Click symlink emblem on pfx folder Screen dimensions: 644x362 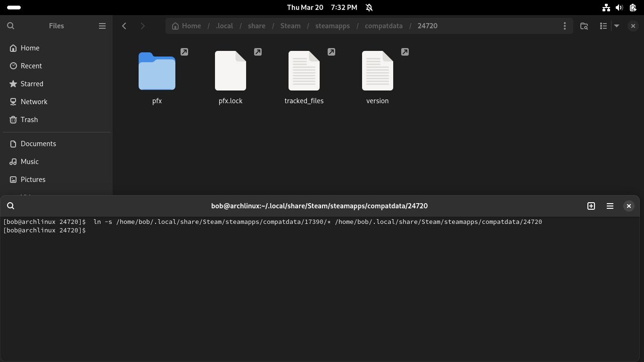tap(184, 52)
